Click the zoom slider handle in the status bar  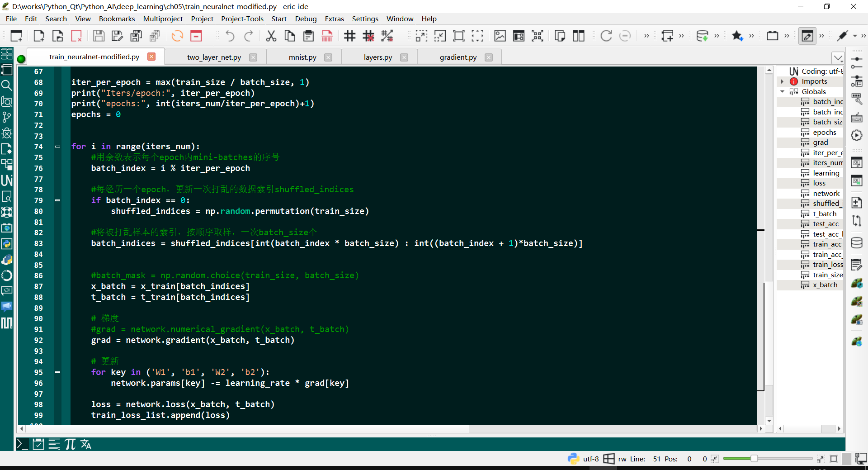(754, 459)
